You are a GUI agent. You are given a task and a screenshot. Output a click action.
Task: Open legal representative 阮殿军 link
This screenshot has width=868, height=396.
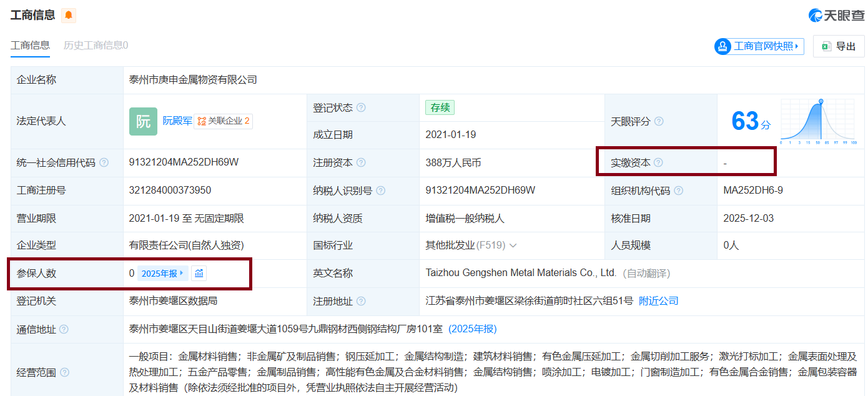click(177, 121)
